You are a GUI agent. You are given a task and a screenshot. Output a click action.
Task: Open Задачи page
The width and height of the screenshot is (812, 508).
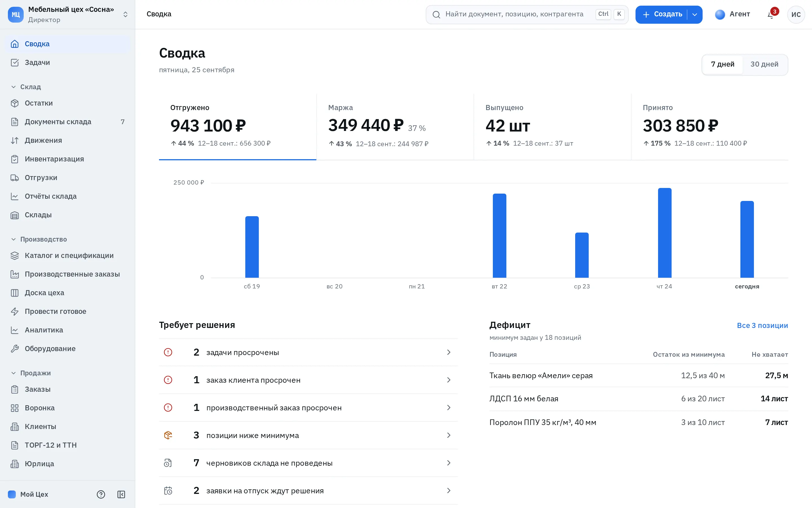[68, 62]
